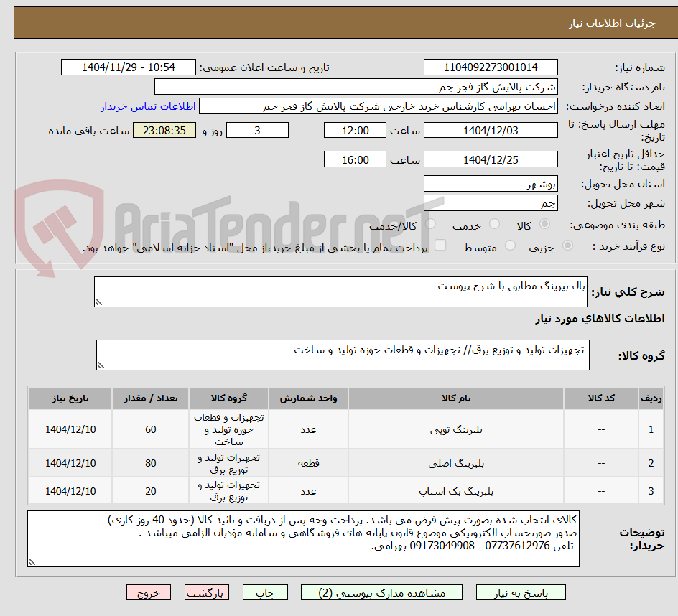Screen dimensions: 678x616
Task: Select item name بلبرینگ بک استاپ
Action: (456, 492)
